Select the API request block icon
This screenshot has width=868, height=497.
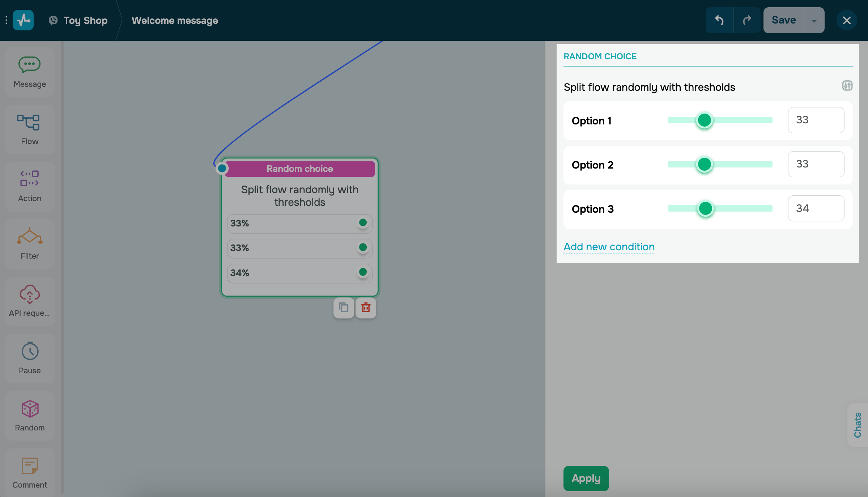tap(29, 294)
